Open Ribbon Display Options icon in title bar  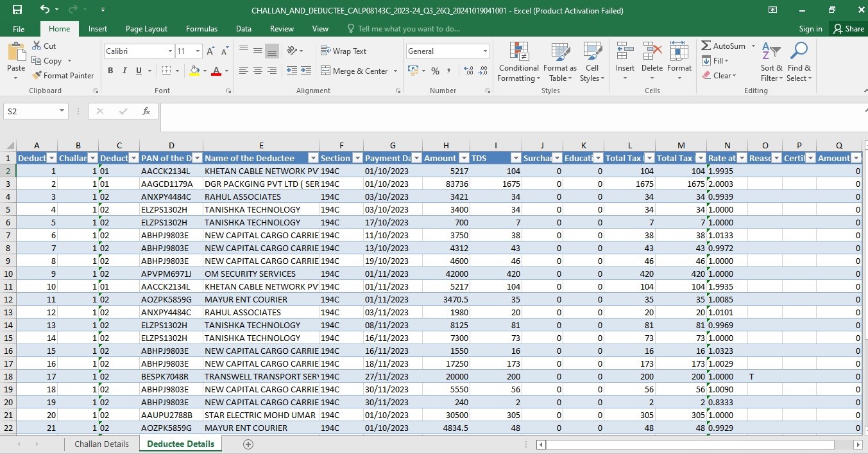click(773, 10)
